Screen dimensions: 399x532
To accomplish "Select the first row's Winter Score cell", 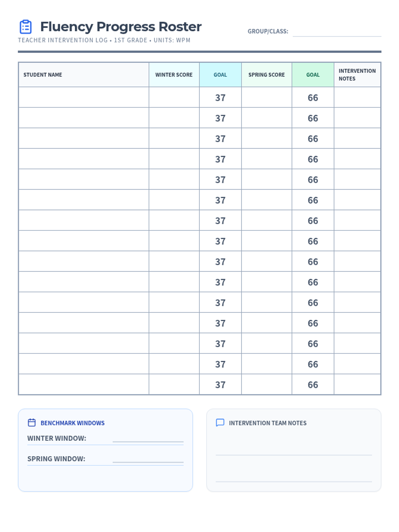I will click(x=174, y=97).
